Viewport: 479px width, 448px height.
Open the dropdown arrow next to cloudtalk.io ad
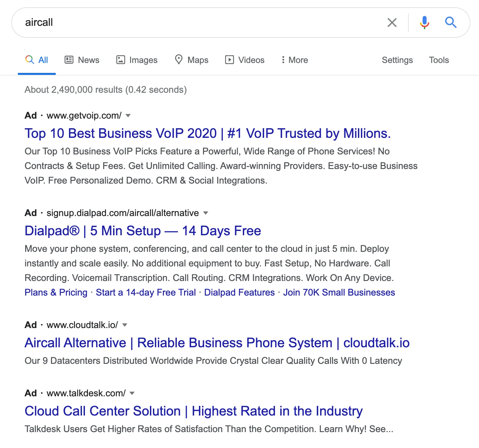pos(124,325)
